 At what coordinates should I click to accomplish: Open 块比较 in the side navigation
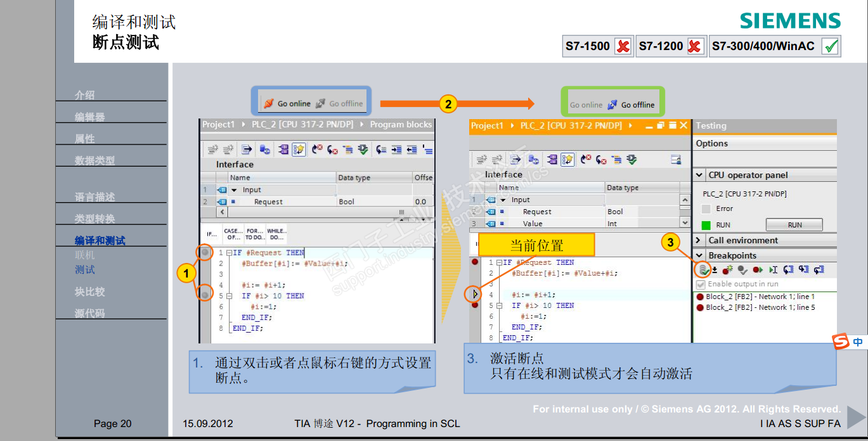click(89, 292)
